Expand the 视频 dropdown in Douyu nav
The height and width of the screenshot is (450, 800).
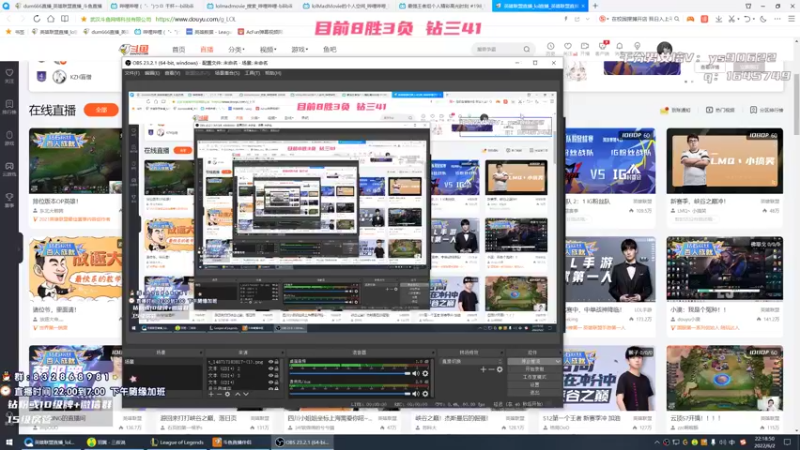click(268, 49)
